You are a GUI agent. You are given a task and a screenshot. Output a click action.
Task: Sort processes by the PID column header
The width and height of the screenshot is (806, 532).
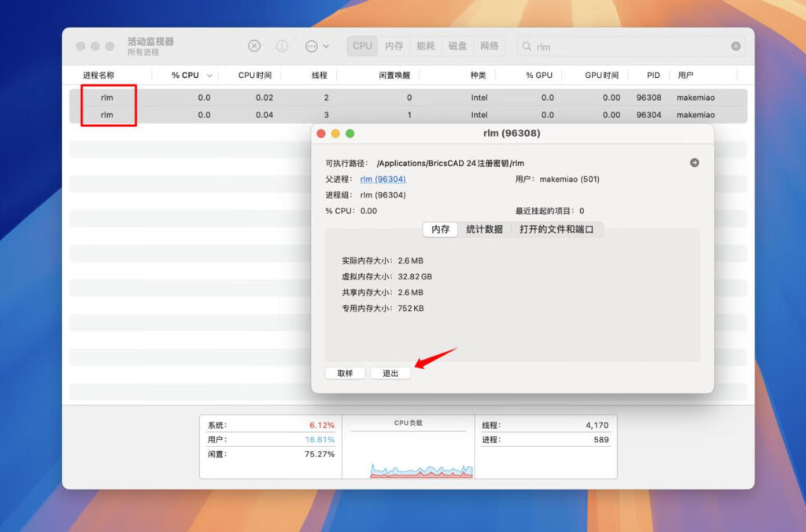[652, 75]
